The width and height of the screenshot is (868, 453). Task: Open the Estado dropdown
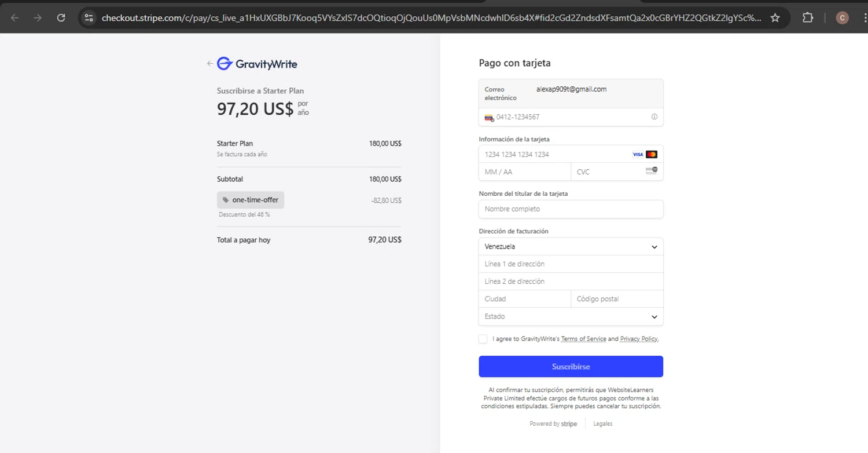point(571,317)
